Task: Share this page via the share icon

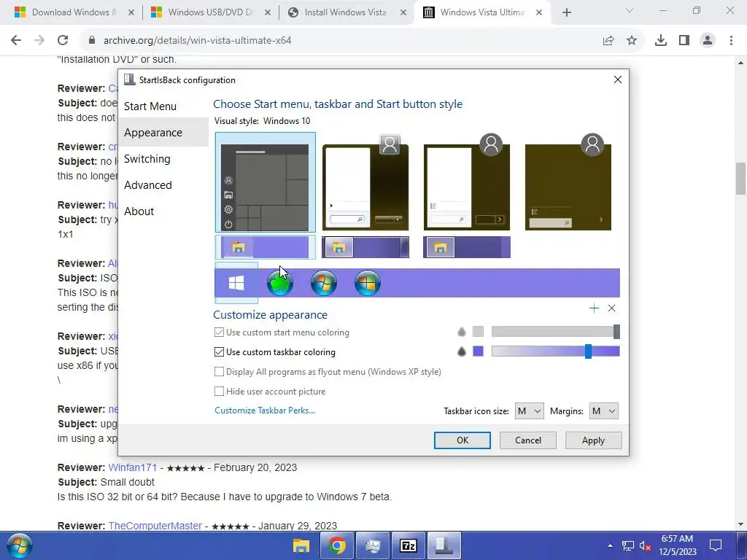Action: coord(608,41)
